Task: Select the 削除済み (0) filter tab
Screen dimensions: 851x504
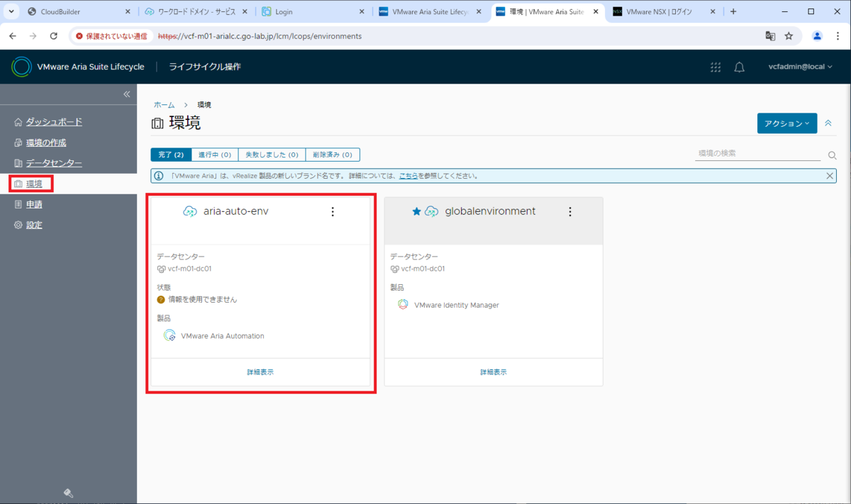Action: (x=333, y=155)
